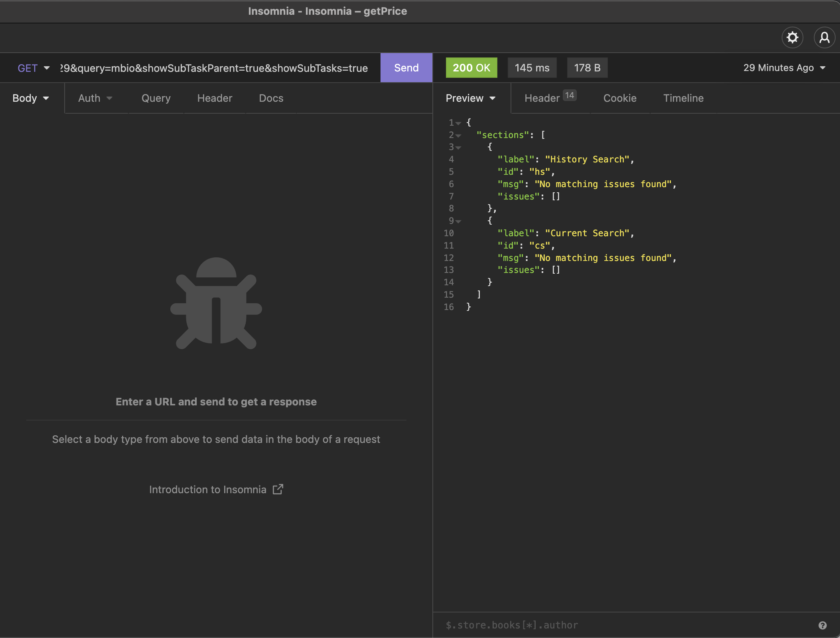840x638 pixels.
Task: Open the Preview mode dropdown
Action: 471,98
